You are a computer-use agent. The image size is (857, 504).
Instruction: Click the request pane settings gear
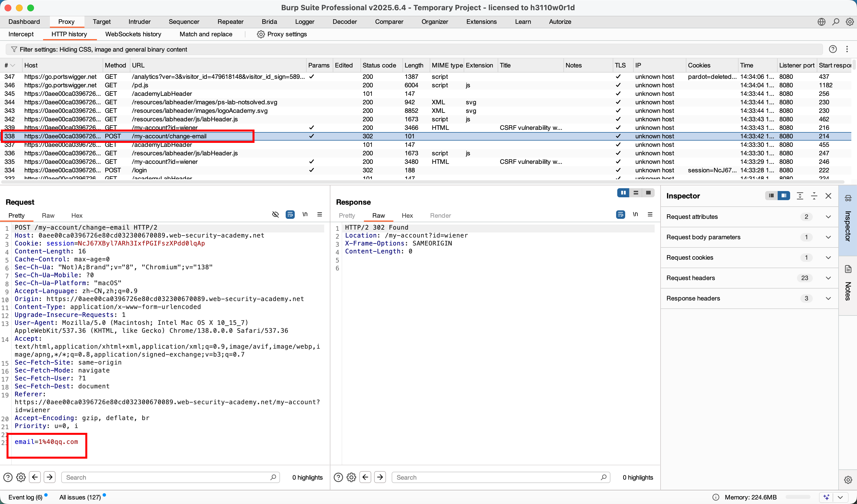pyautogui.click(x=21, y=477)
